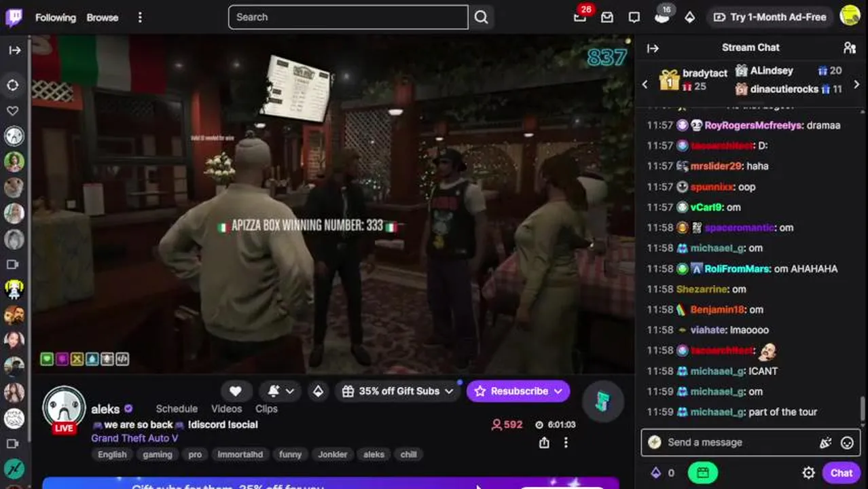This screenshot has width=868, height=489.
Task: Click the upper camera icon in left sidebar
Action: click(13, 265)
